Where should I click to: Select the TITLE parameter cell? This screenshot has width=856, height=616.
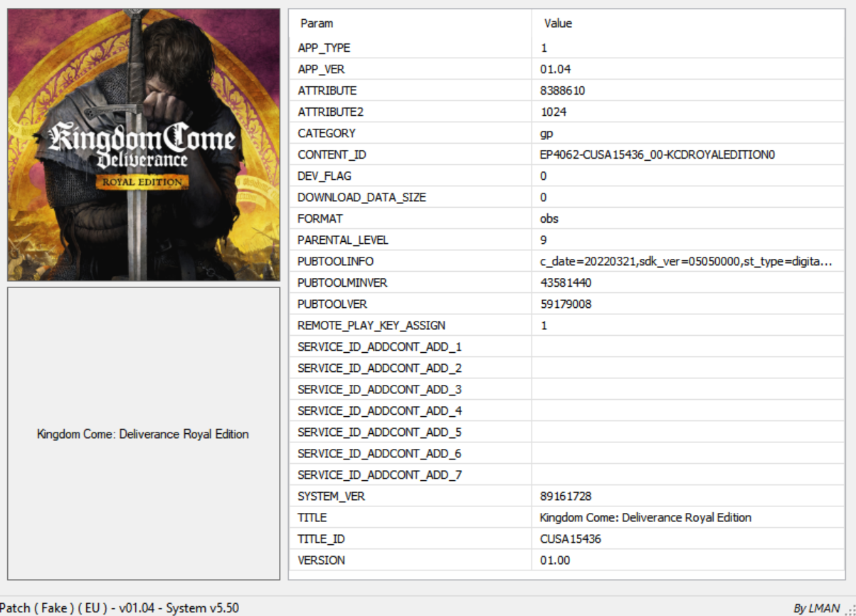[x=312, y=517]
